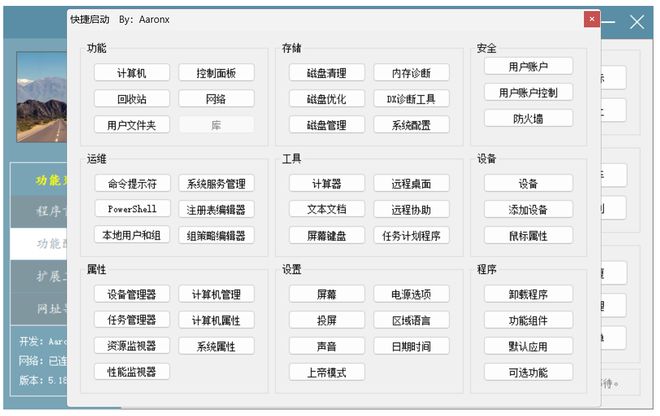Screen dimensions: 660x416
Task: Open the 本地用户和组 console
Action: [132, 235]
